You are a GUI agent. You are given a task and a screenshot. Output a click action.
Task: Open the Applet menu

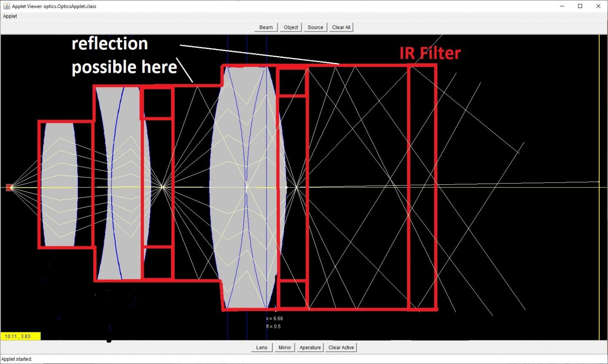click(10, 16)
